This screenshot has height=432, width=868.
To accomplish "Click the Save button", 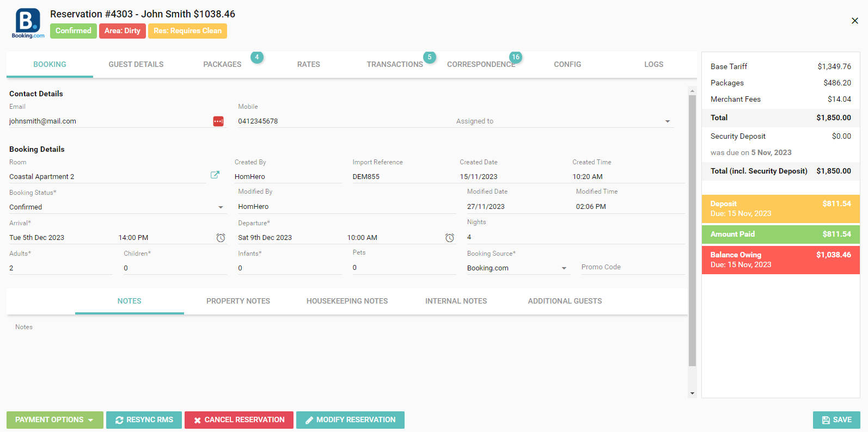I will (x=836, y=420).
